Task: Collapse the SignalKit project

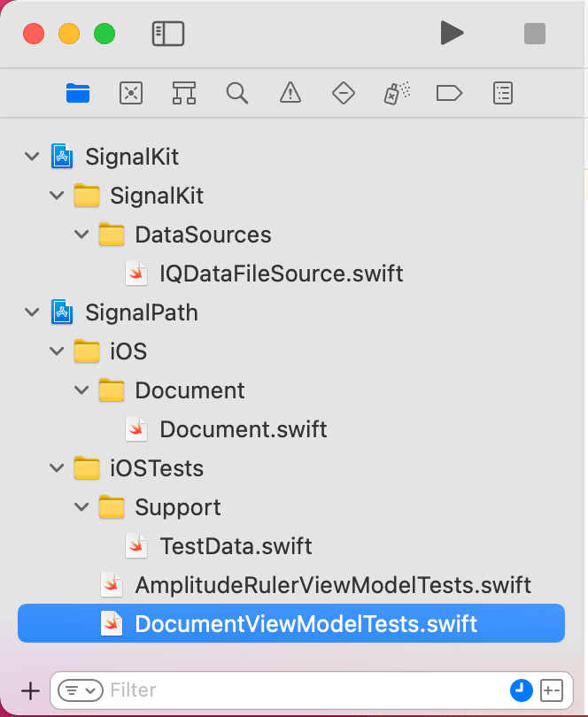Action: [x=33, y=158]
